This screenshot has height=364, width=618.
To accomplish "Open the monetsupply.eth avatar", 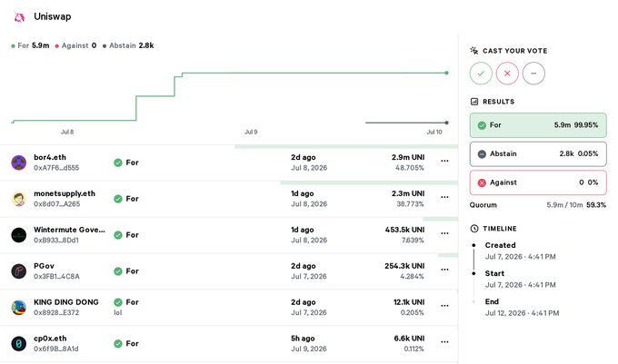I will point(18,199).
